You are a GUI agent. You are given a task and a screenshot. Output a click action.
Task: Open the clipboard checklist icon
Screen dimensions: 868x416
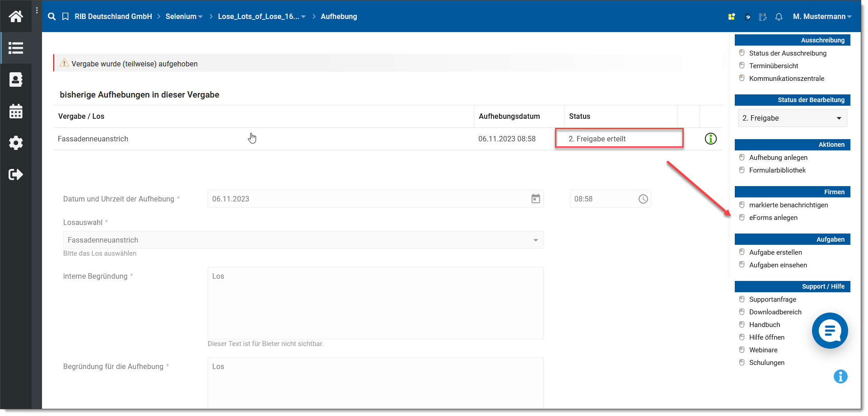click(748, 17)
